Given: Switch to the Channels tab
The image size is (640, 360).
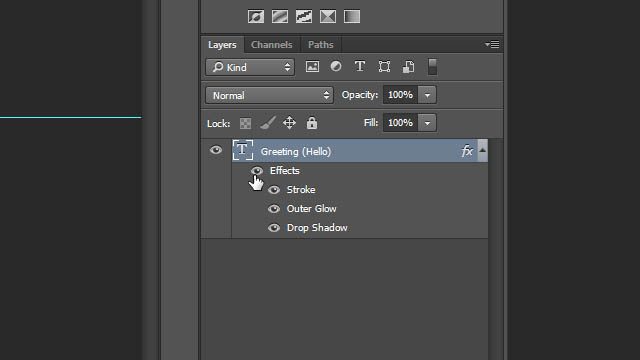Looking at the screenshot, I should click(x=271, y=45).
